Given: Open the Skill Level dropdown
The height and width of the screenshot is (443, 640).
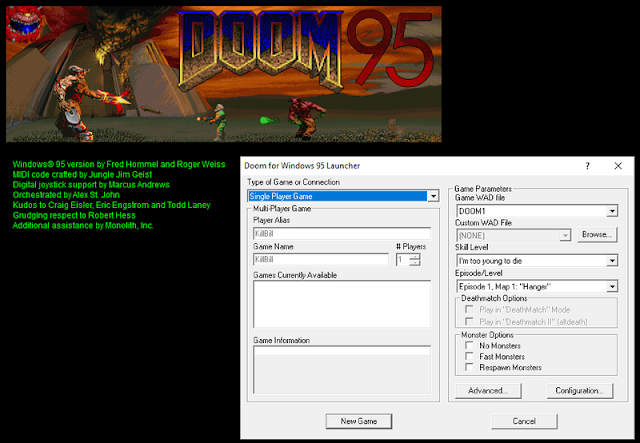Looking at the screenshot, I should [611, 261].
